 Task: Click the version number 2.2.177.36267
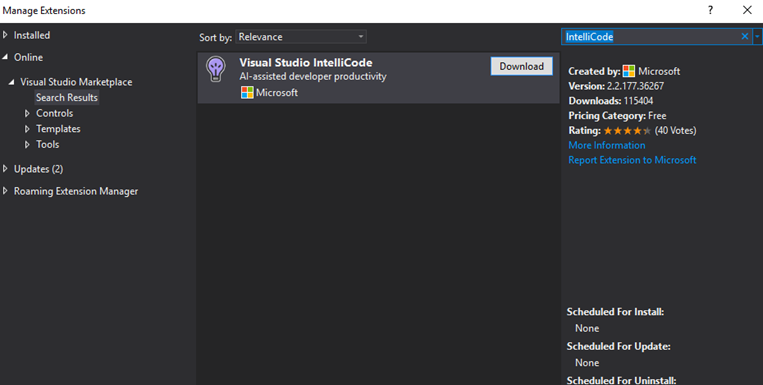(636, 86)
